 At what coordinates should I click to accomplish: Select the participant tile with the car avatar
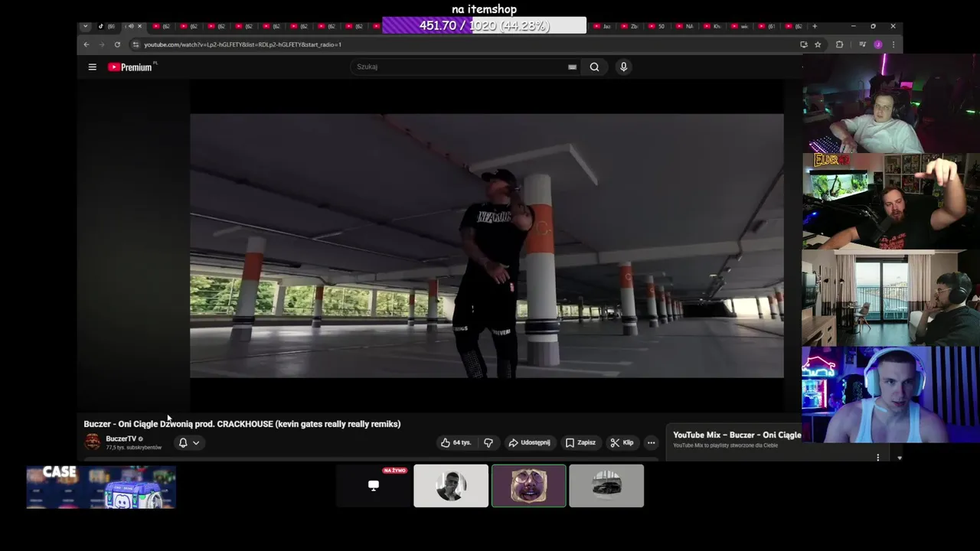coord(606,486)
